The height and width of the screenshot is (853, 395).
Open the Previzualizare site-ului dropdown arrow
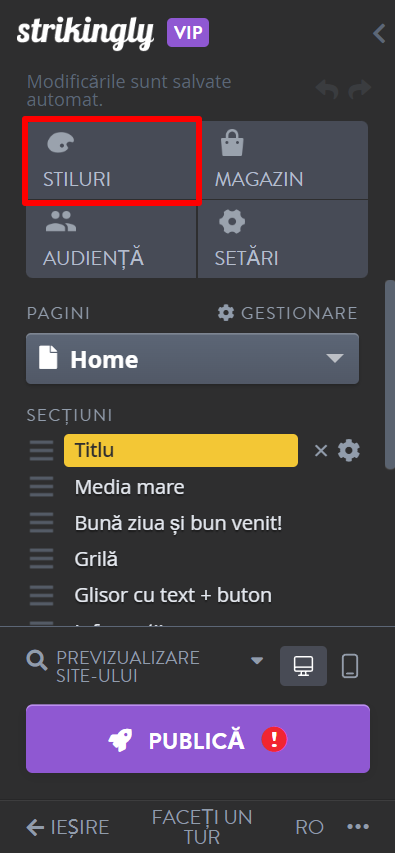point(257,660)
